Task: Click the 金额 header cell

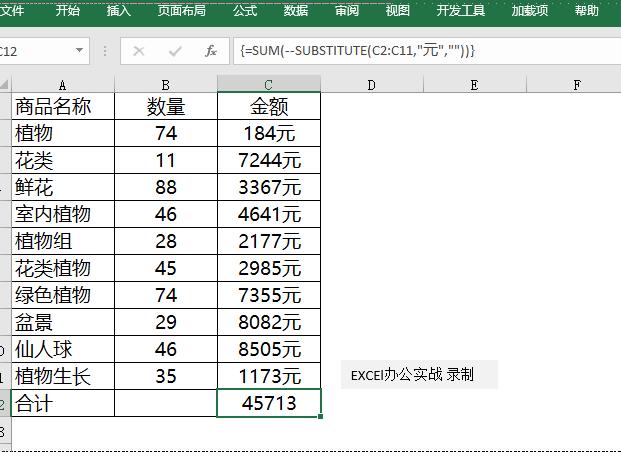Action: pyautogui.click(x=269, y=105)
